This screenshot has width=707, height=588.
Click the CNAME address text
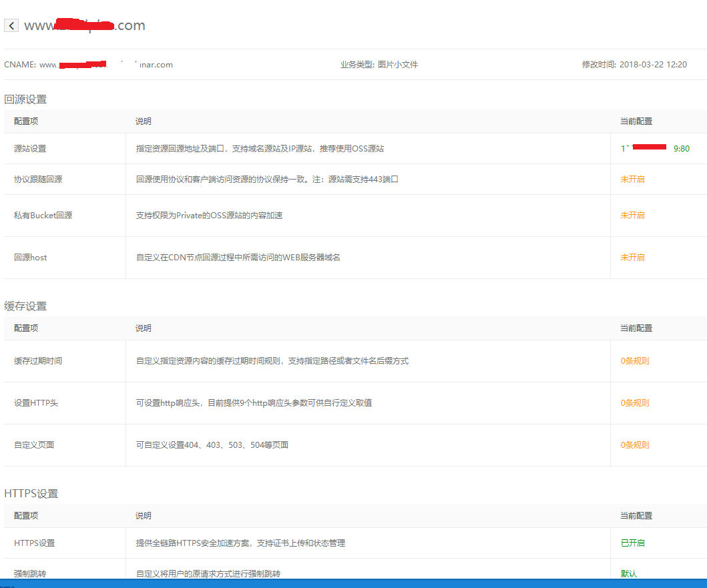(x=105, y=65)
